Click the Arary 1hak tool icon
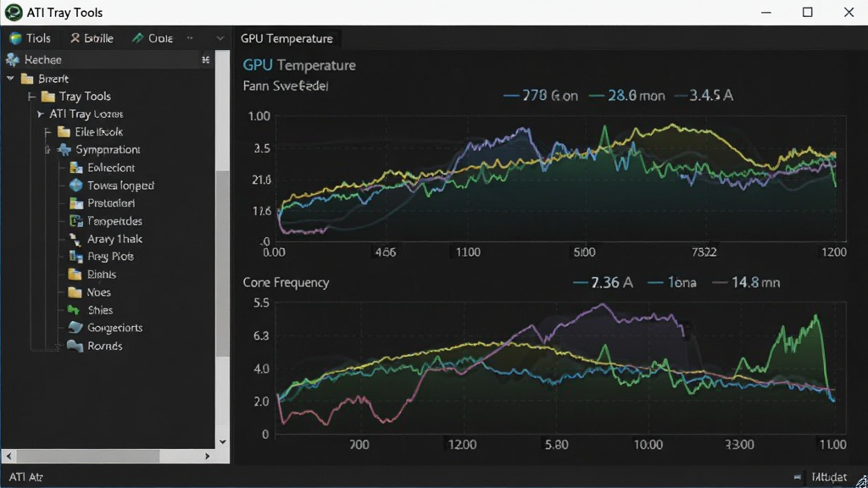The width and height of the screenshot is (868, 488). [x=75, y=239]
